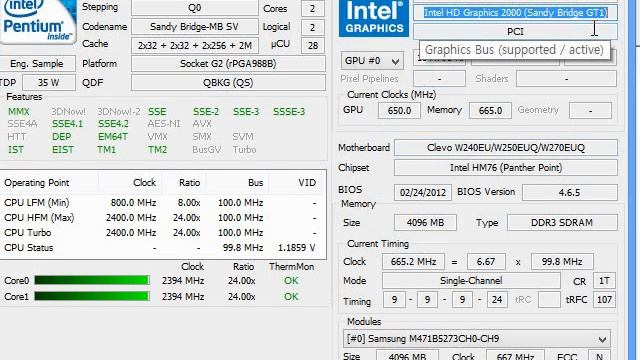Click the BIOS version 4.6.5 field
The image size is (640, 360).
point(570,192)
